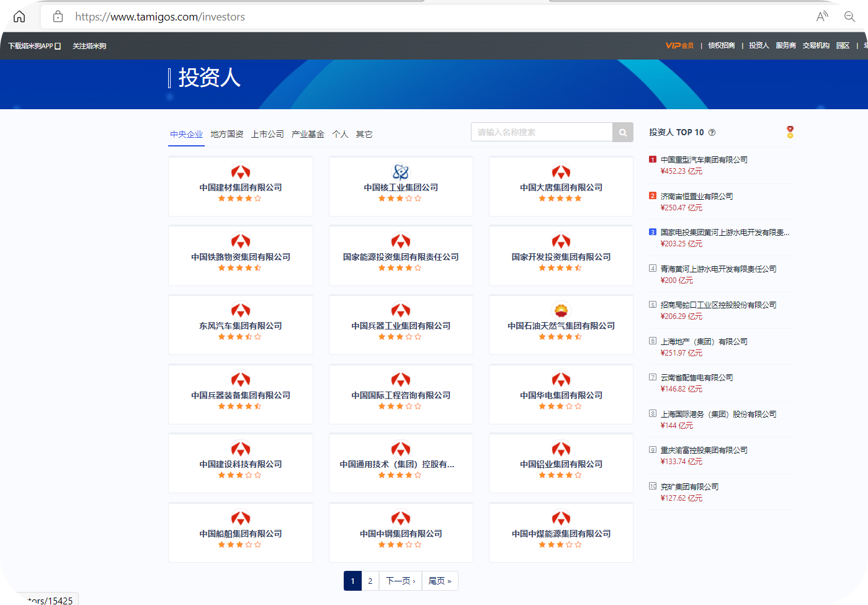This screenshot has height=605, width=868.
Task: Click the name search input field
Action: tap(540, 132)
